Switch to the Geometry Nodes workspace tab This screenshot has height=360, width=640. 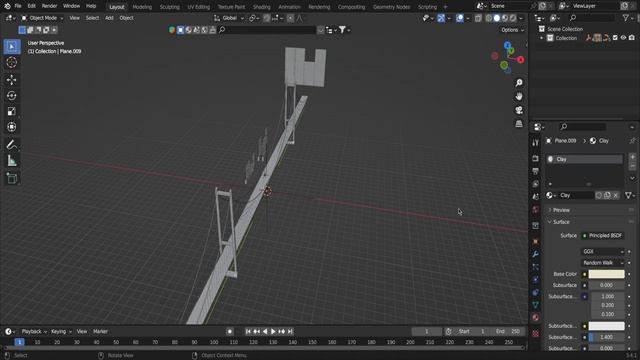pos(391,7)
